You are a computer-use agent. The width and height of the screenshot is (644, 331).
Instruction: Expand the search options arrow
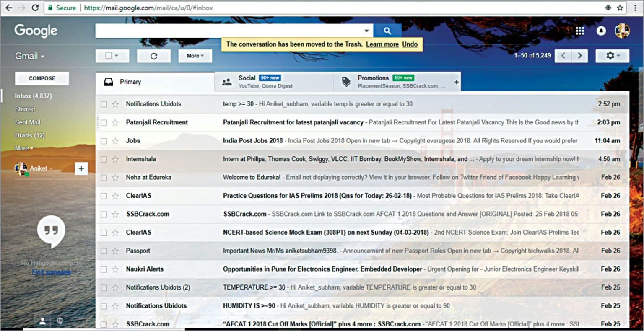click(x=366, y=30)
